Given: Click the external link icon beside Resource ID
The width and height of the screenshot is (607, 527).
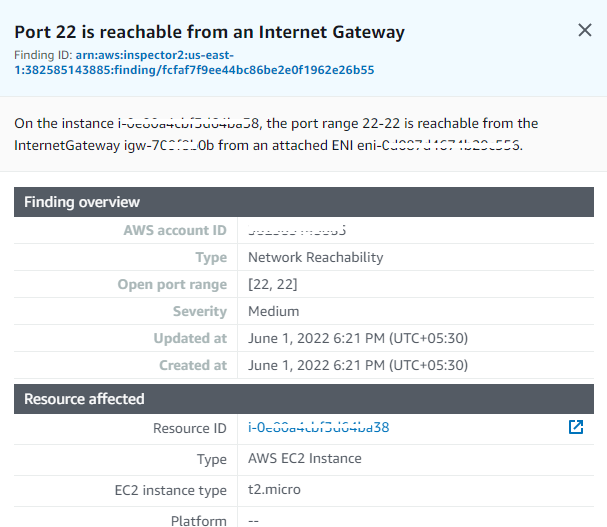Looking at the screenshot, I should click(x=576, y=427).
